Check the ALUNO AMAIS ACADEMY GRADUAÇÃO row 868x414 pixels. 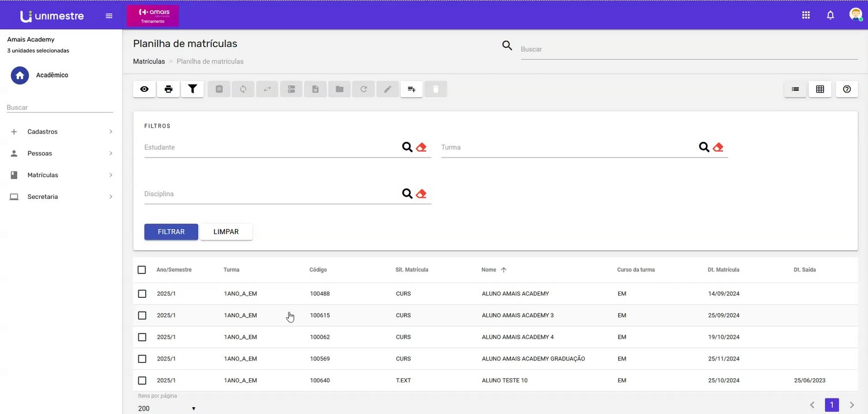(142, 359)
